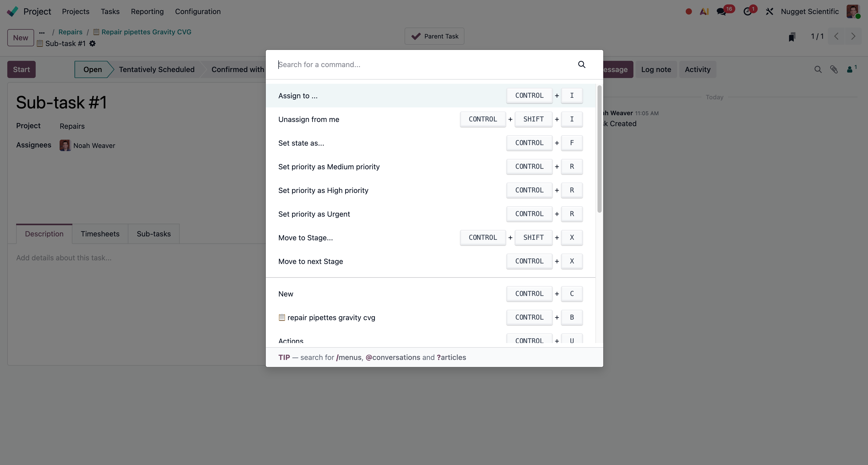Image resolution: width=868 pixels, height=465 pixels.
Task: Select the Open stage in statusbar
Action: [92, 69]
